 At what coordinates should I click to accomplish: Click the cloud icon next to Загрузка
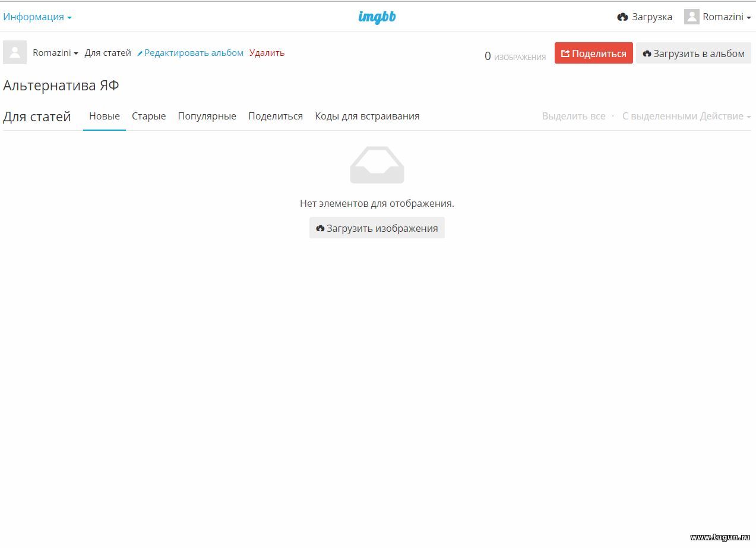point(622,17)
